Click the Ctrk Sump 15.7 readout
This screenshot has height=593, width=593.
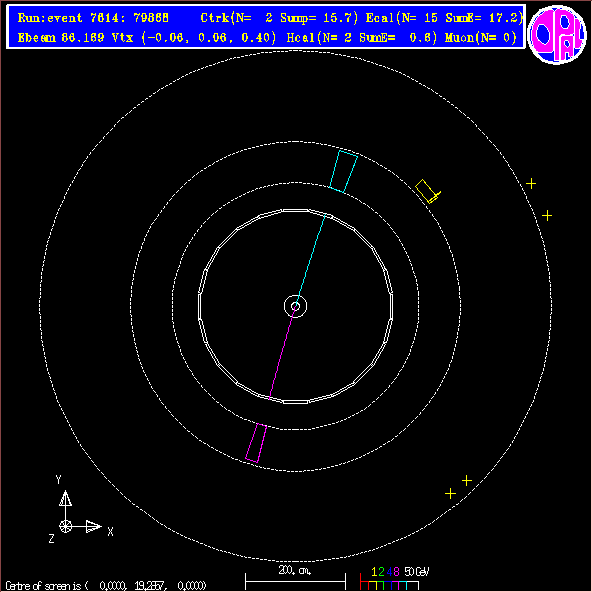point(279,18)
